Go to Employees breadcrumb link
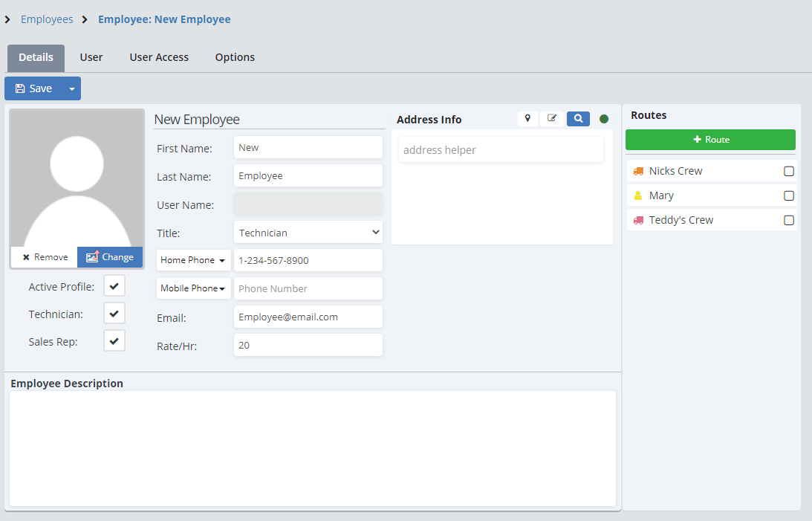 (x=47, y=19)
